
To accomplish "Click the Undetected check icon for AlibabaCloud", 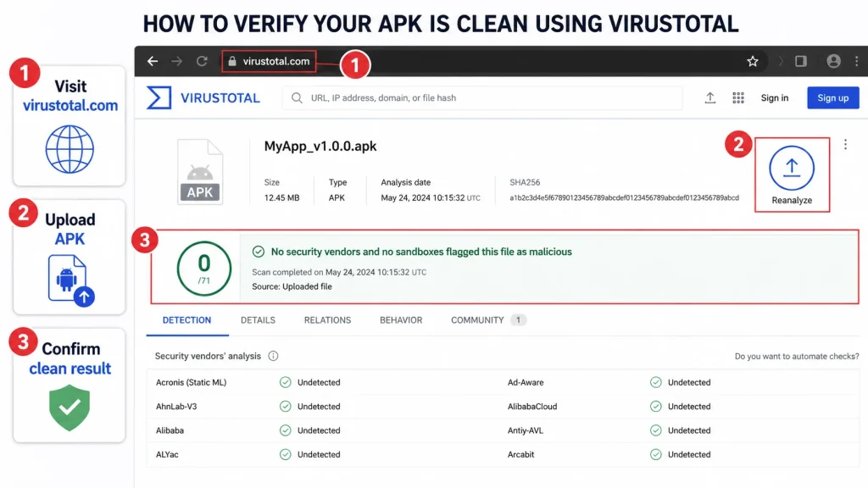I will (656, 406).
